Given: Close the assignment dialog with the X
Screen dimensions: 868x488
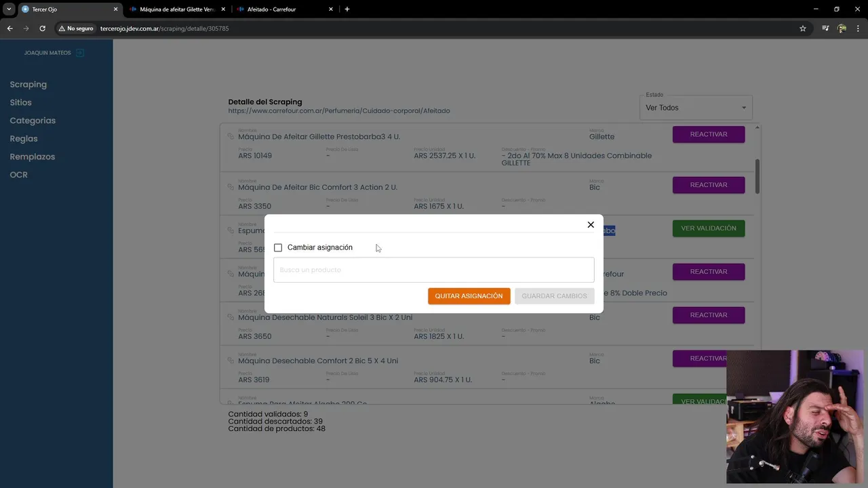Looking at the screenshot, I should point(591,225).
